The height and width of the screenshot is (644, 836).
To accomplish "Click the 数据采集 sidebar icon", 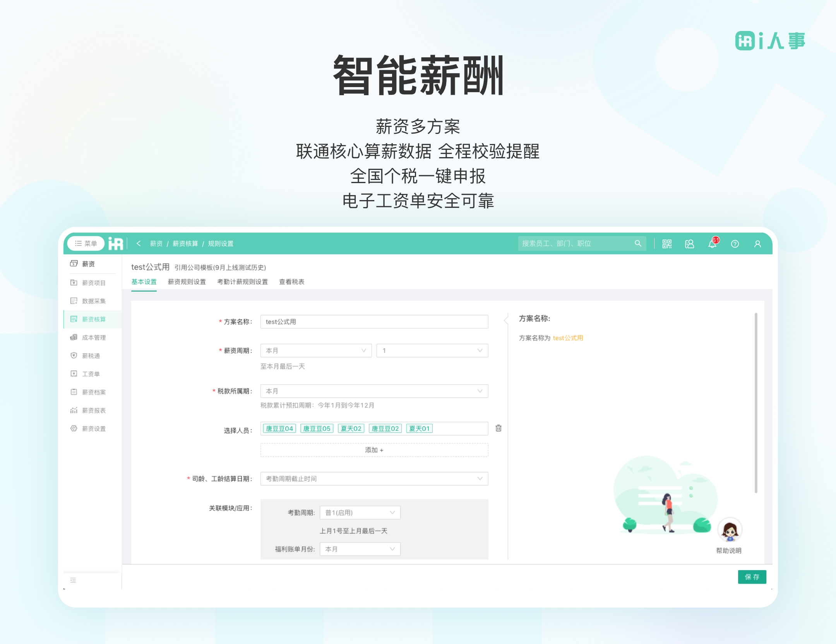I will click(x=74, y=301).
